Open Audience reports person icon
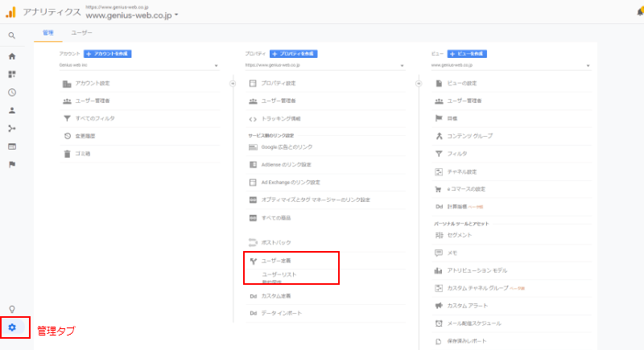 (x=12, y=110)
